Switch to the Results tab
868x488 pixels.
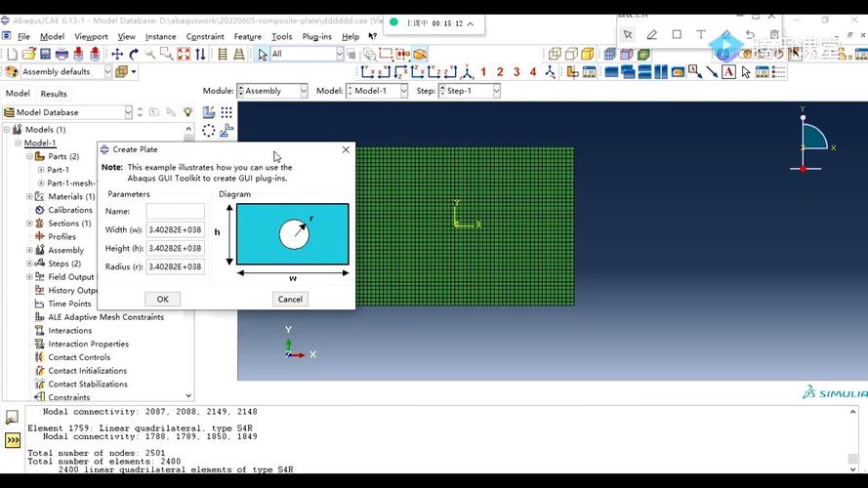[54, 94]
